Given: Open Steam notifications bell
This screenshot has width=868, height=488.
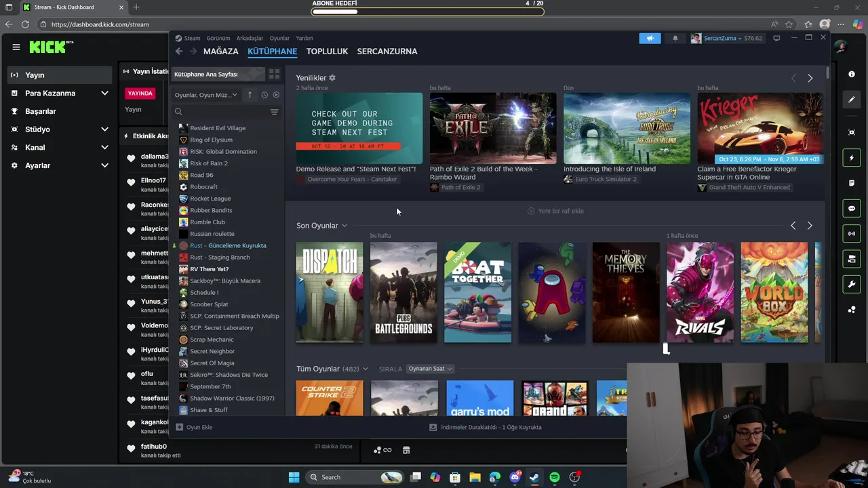Looking at the screenshot, I should 675,38.
